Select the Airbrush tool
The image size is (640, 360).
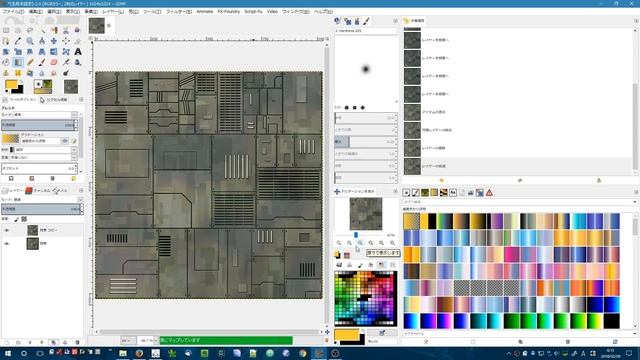click(66, 62)
